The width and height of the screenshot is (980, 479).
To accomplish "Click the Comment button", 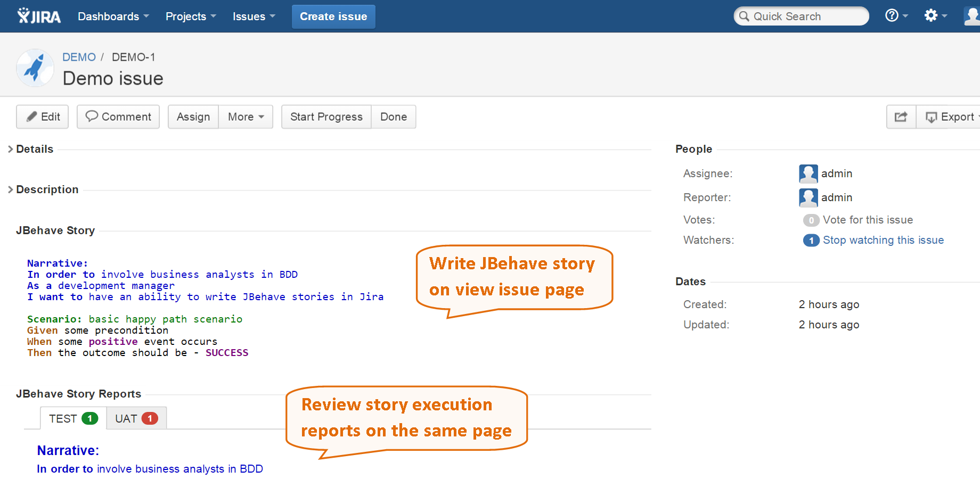I will click(x=118, y=117).
